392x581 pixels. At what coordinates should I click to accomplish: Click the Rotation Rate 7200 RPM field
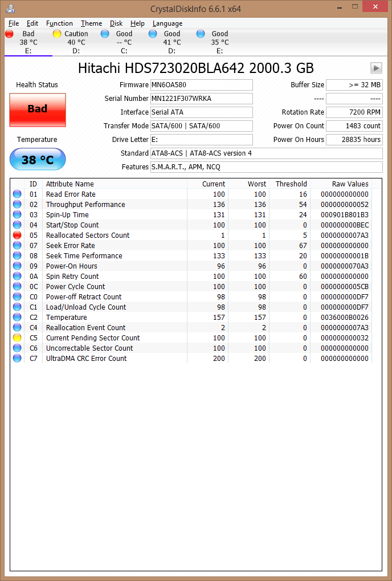[x=354, y=112]
